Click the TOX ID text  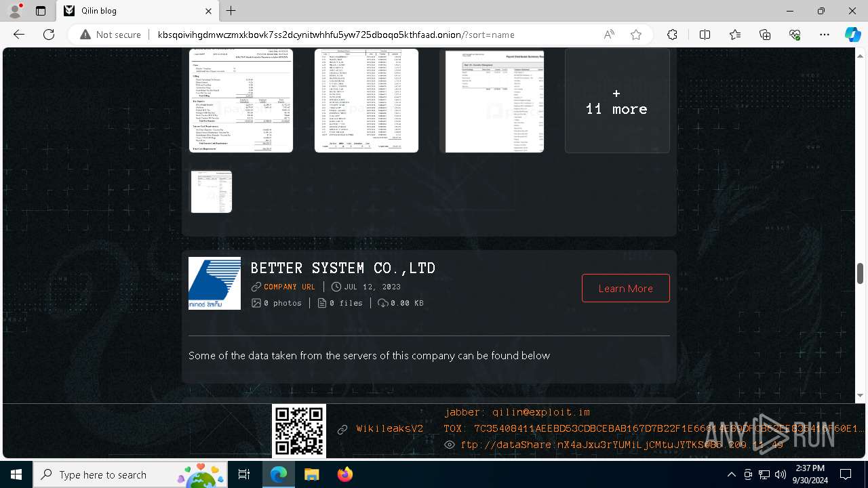654,428
